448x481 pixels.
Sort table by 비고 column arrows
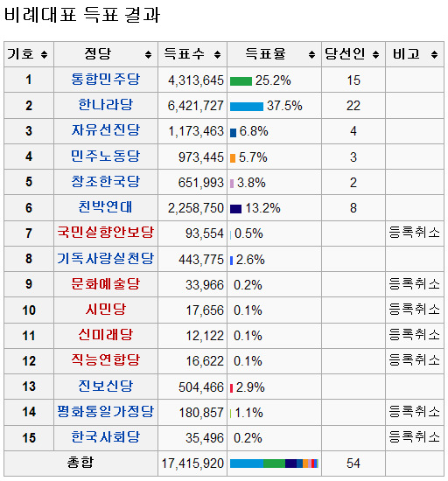coord(434,54)
